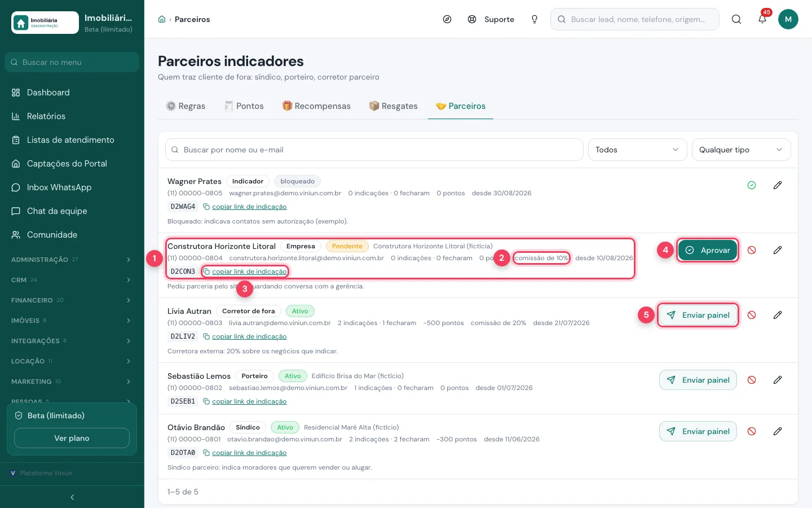Click the magnifier search icon in the top bar
Viewport: 812px width, 508px height.
[736, 19]
